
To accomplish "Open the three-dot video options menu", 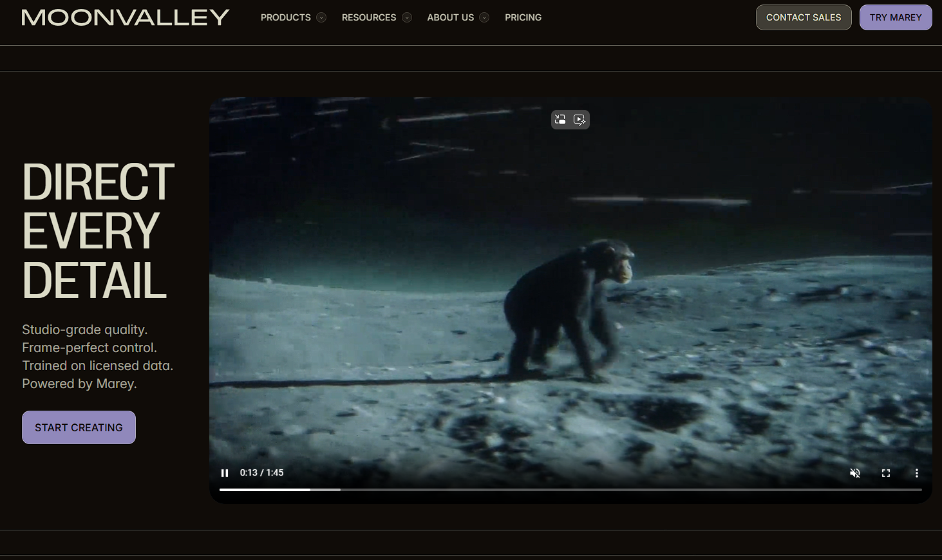I will click(917, 472).
